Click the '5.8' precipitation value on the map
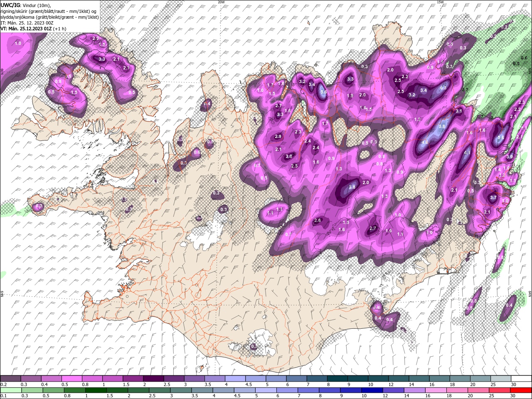The height and width of the screenshot is (399, 532). coord(442,126)
